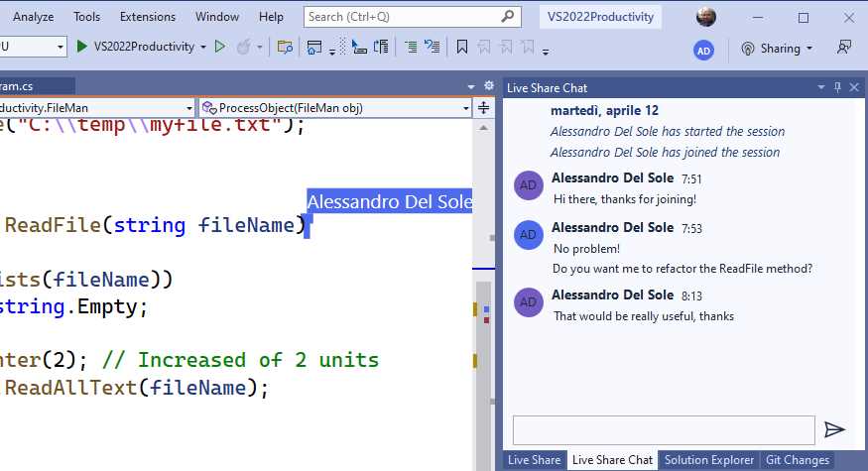Click the AD avatar next to the 7:53 message
Viewport: 868px width, 471px height.
coord(528,235)
